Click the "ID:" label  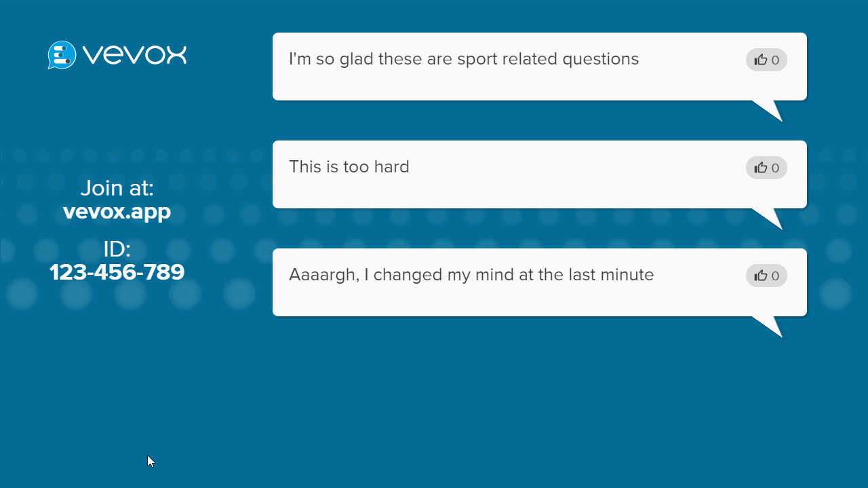click(117, 249)
